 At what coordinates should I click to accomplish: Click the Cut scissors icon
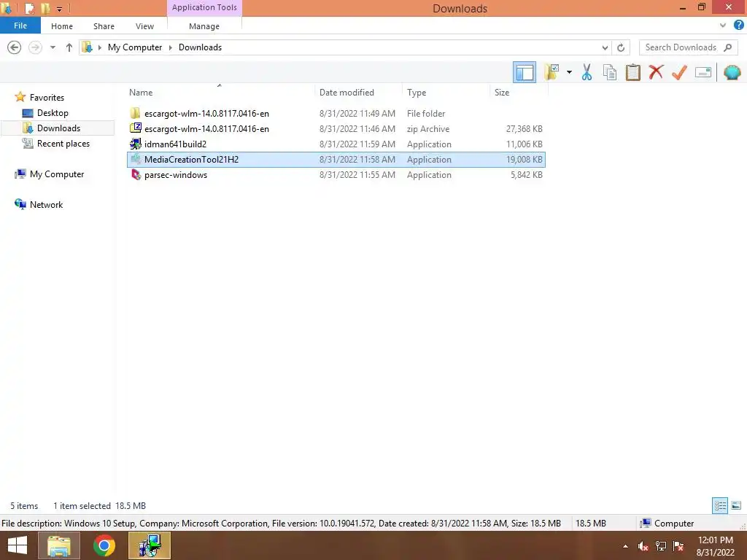click(x=587, y=72)
